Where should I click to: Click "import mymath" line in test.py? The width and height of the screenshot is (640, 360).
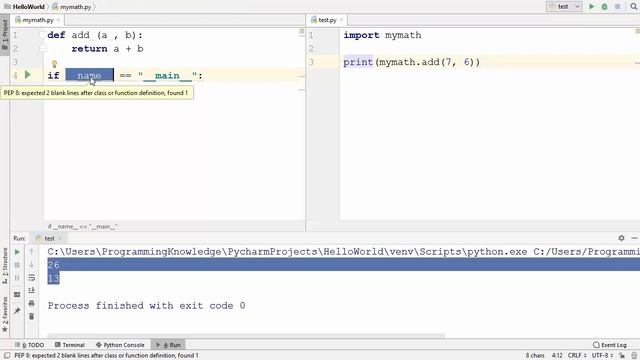point(382,35)
